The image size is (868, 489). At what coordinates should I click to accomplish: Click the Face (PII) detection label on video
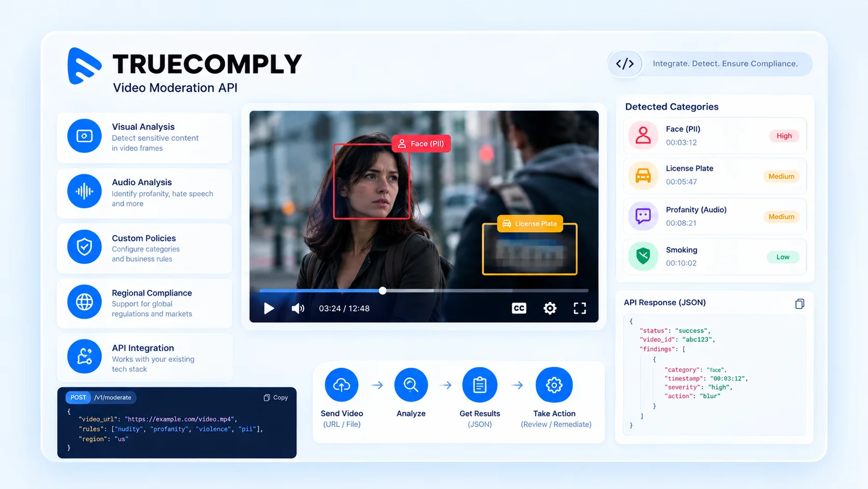[x=421, y=143]
